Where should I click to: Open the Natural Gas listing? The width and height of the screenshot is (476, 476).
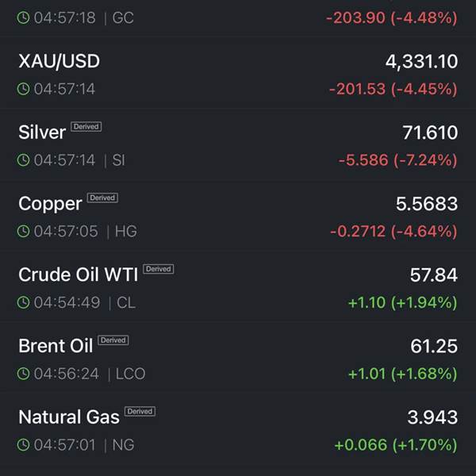tap(69, 417)
